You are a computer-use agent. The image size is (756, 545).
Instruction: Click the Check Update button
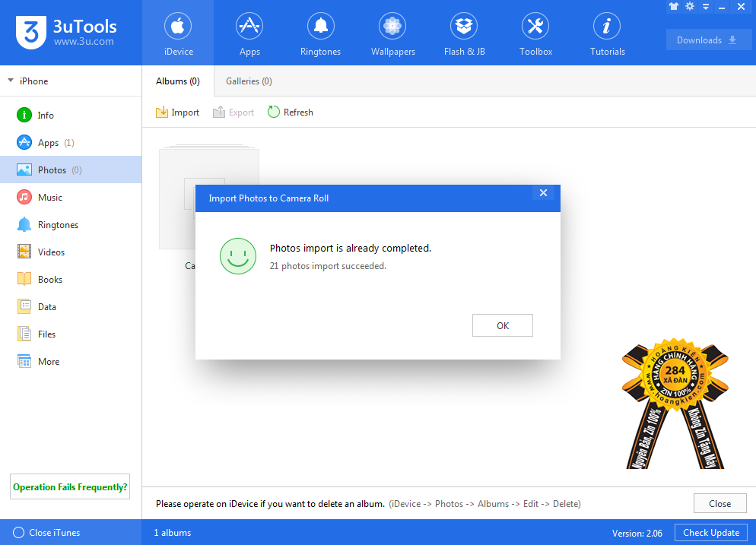711,533
